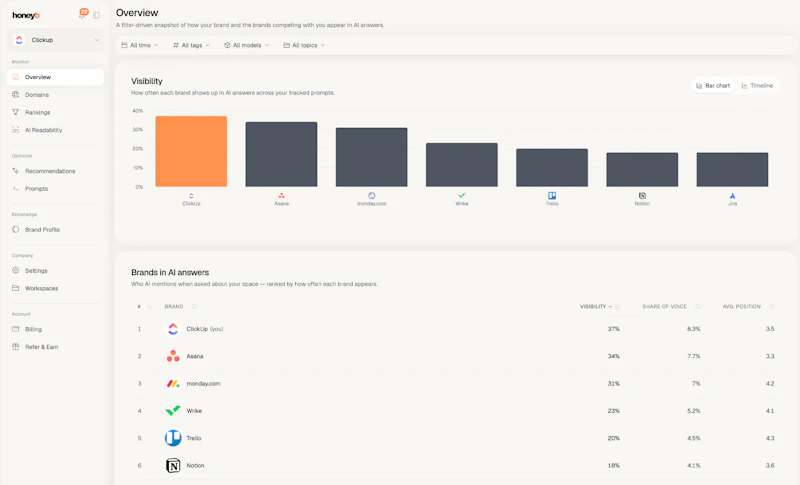Select Wrike row in table
The height and width of the screenshot is (485, 800).
[x=456, y=411]
